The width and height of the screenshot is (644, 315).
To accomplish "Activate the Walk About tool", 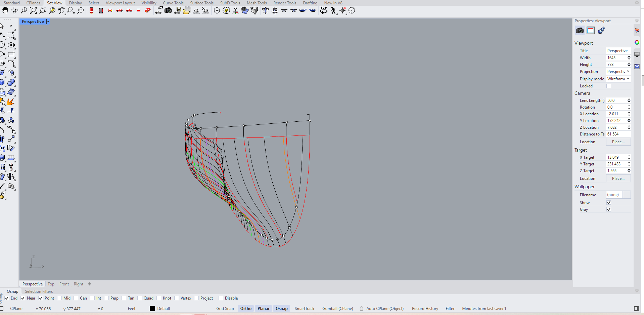I will 333,10.
